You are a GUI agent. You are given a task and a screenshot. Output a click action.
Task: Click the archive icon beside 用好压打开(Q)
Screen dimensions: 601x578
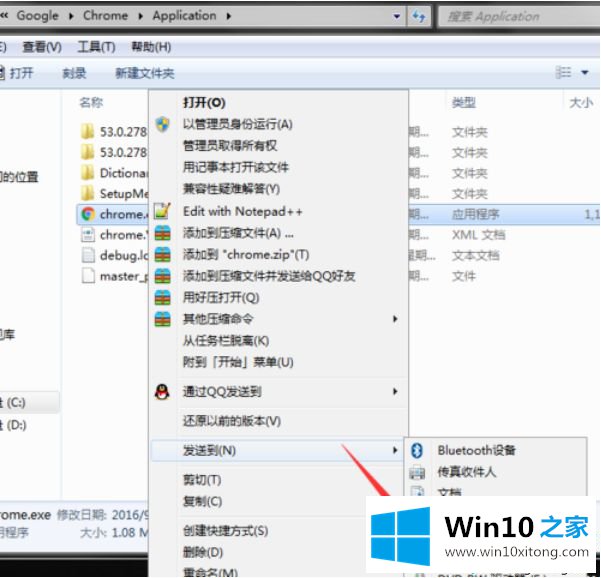pyautogui.click(x=162, y=297)
